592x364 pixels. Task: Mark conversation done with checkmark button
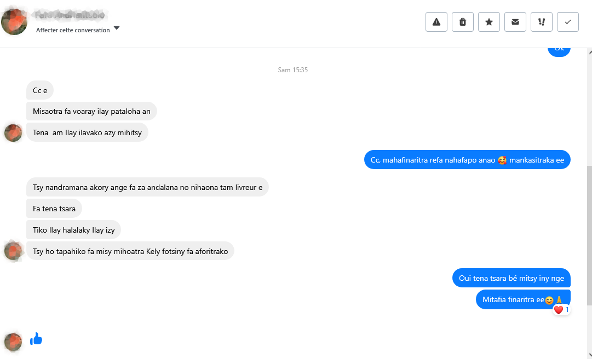(568, 22)
